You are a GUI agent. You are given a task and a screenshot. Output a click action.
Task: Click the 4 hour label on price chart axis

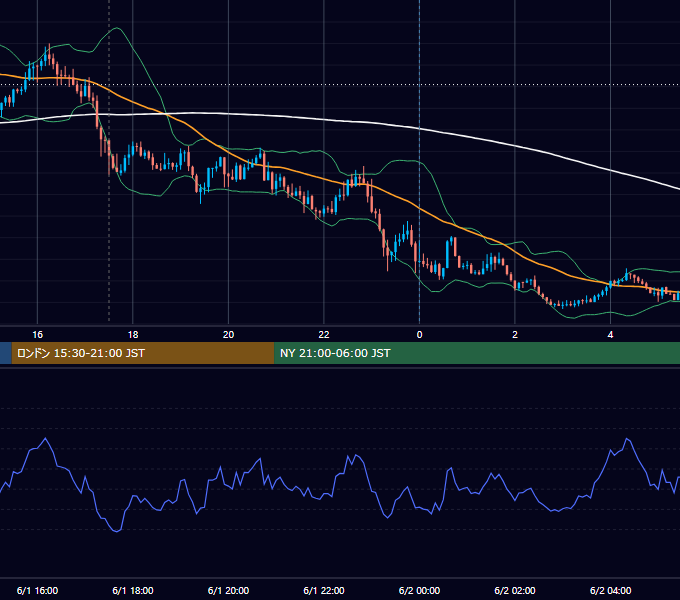(610, 335)
